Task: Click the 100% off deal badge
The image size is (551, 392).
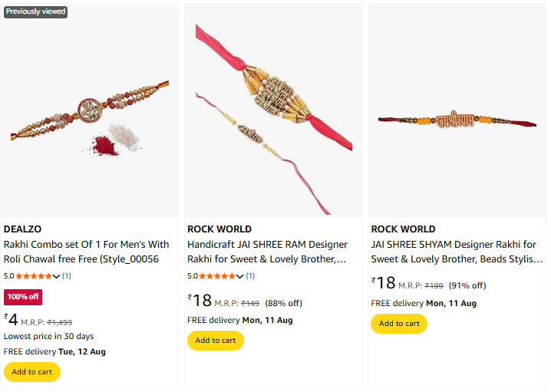Action: [x=23, y=297]
